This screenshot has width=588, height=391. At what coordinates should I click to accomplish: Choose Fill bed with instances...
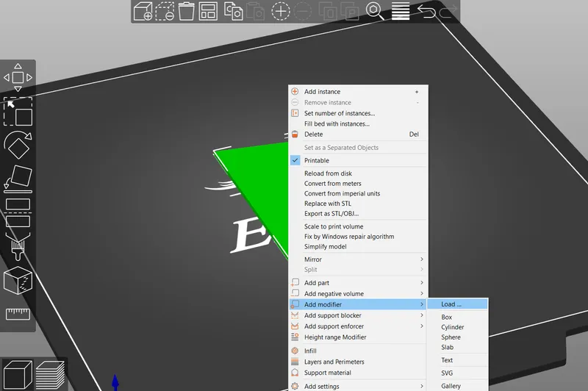click(x=358, y=123)
